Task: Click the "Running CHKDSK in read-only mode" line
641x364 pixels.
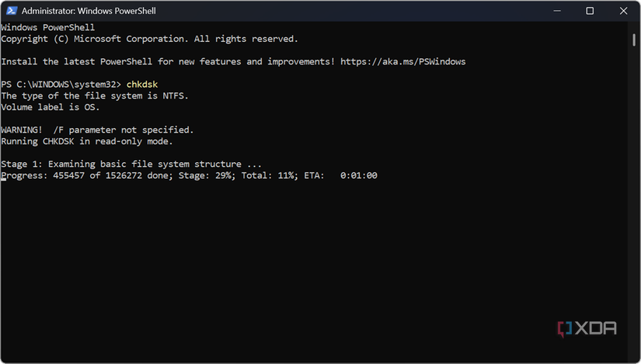Action: point(86,141)
